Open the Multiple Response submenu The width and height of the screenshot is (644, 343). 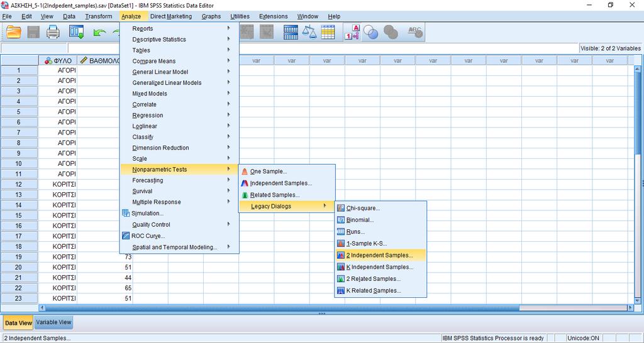[x=179, y=202]
